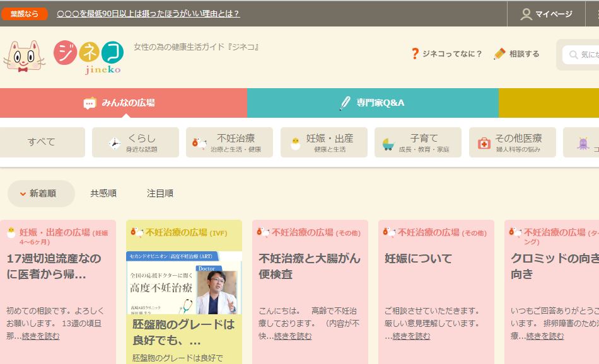
Task: Click the Jineko cat mascot logo
Action: 24,55
